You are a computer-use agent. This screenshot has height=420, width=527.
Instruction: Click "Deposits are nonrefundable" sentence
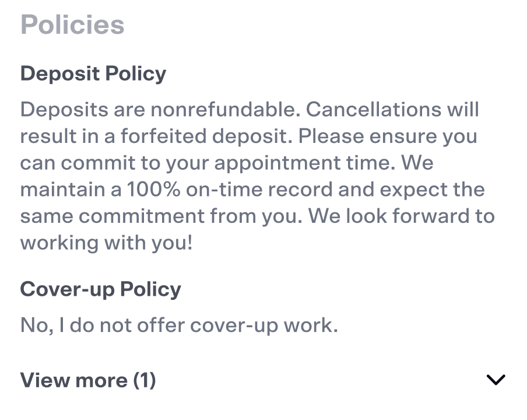(x=160, y=109)
